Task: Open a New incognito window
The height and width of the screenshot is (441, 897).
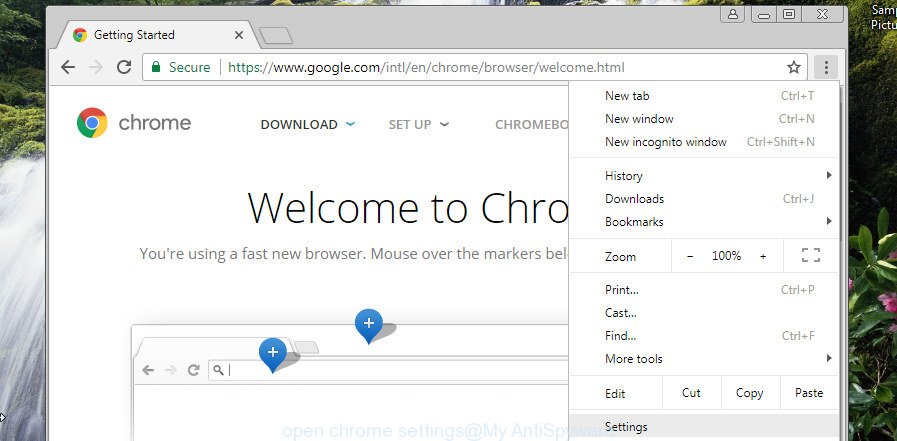Action: tap(704, 142)
